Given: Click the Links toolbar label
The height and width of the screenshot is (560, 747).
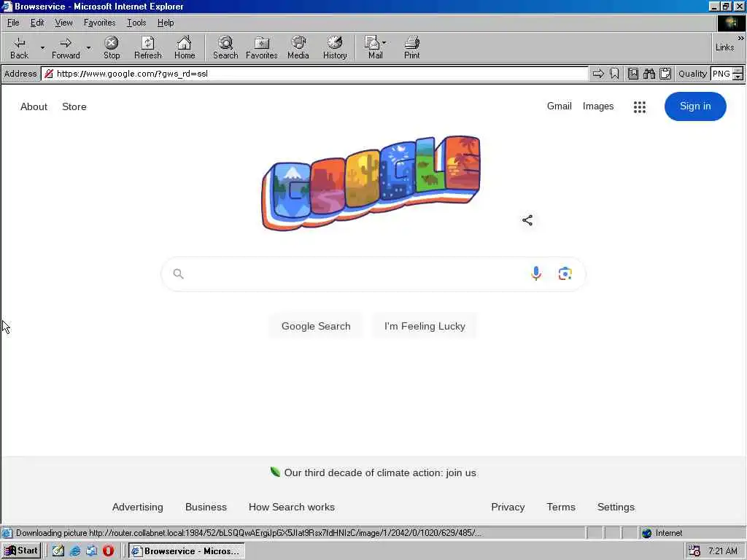Looking at the screenshot, I should (x=724, y=47).
